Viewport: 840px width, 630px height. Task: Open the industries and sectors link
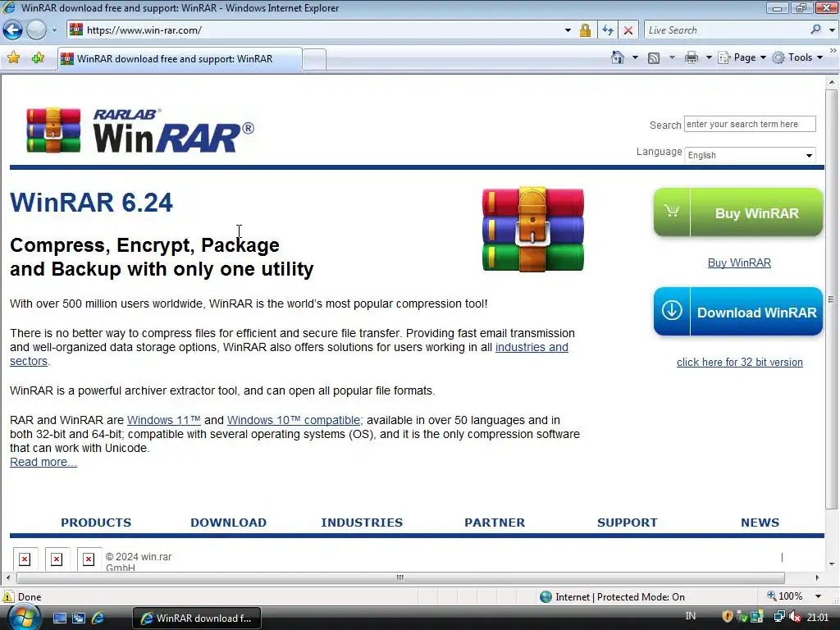[532, 347]
